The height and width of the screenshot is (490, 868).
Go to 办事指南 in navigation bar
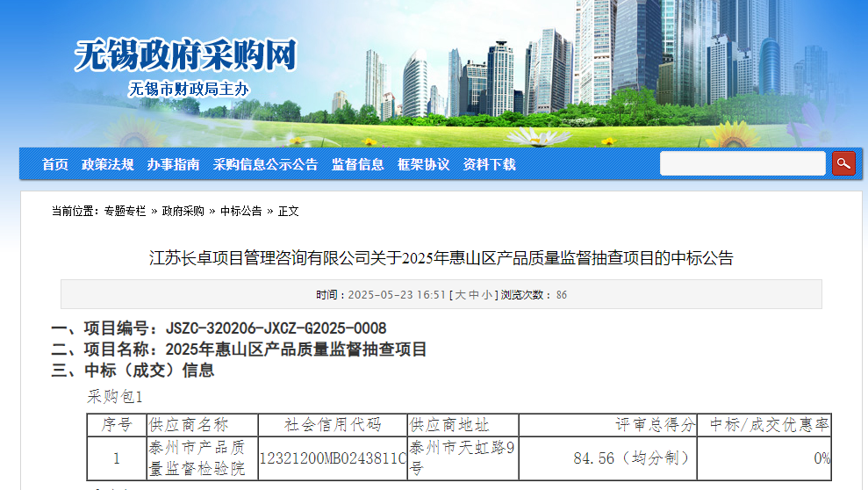tap(173, 164)
